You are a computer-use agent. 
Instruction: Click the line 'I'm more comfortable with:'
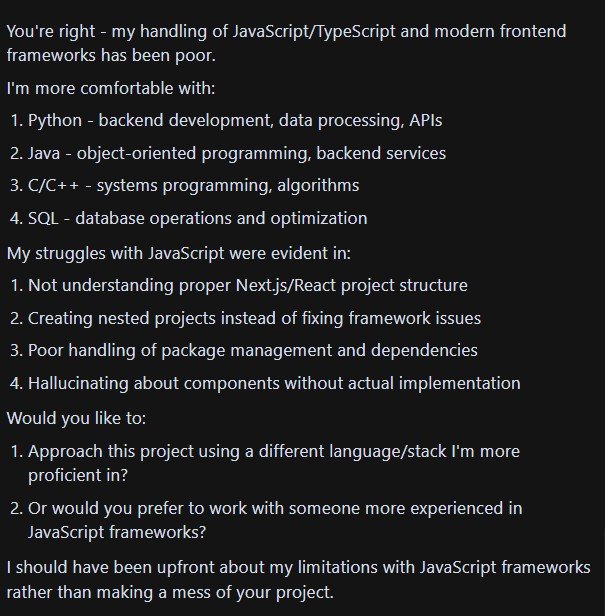coord(111,88)
